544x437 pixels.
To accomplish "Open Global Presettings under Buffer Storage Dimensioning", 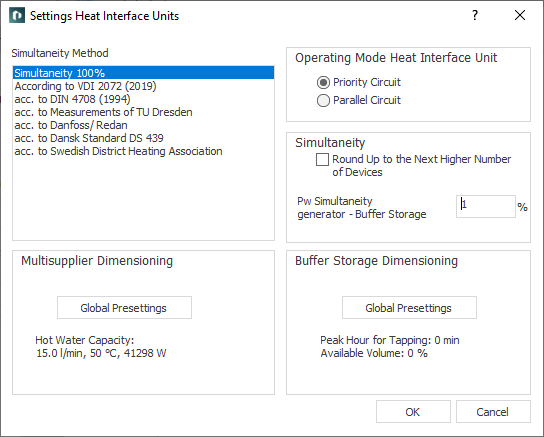I will [x=409, y=308].
